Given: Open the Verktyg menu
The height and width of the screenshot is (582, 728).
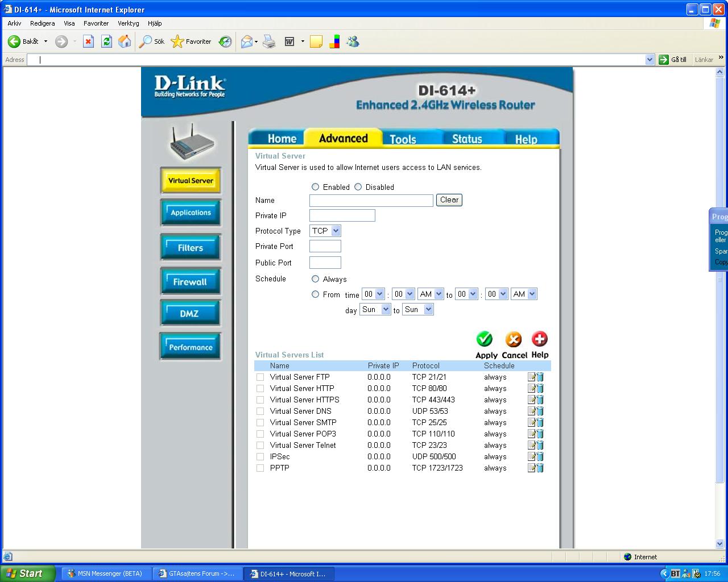Looking at the screenshot, I should point(129,23).
